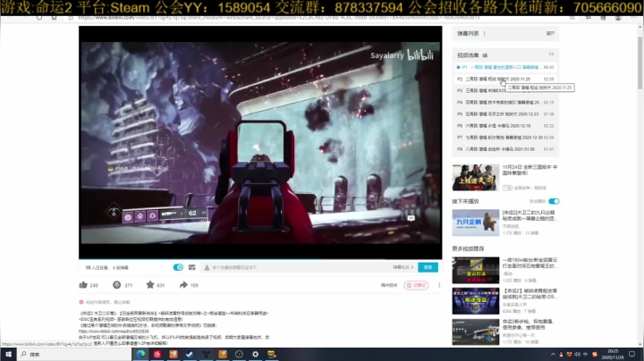Open the danmaku settings icon beside the switch
The image size is (644, 361).
(x=191, y=267)
